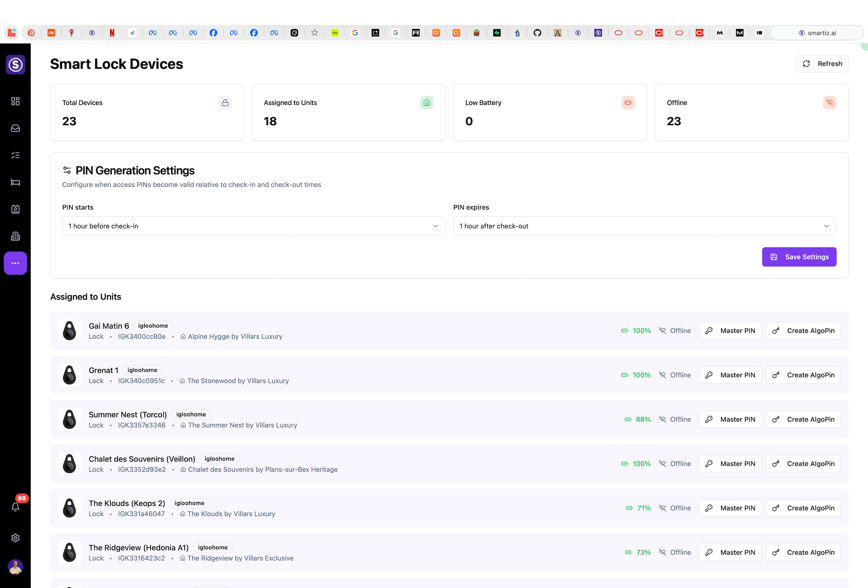Click the Summer Nest (Torcol) lock thumbnail
This screenshot has width=868, height=588.
tap(69, 419)
